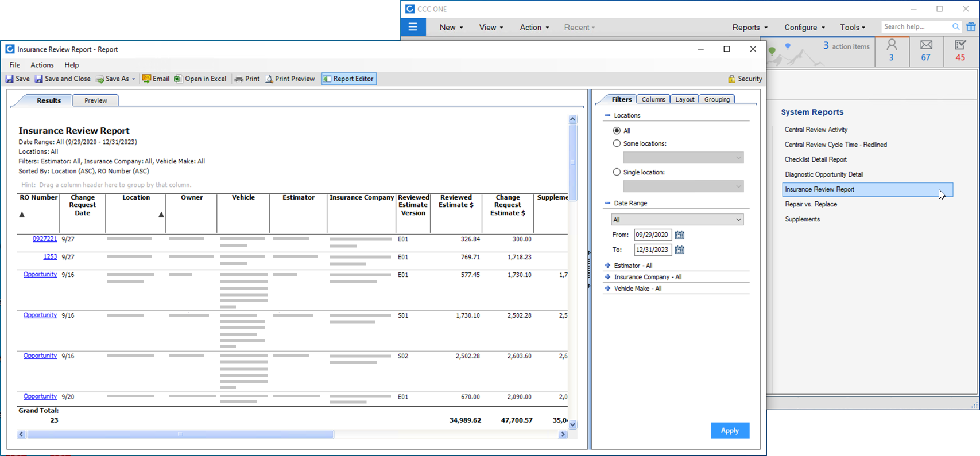Select the Some locations radio button
Image resolution: width=980 pixels, height=456 pixels.
(617, 143)
